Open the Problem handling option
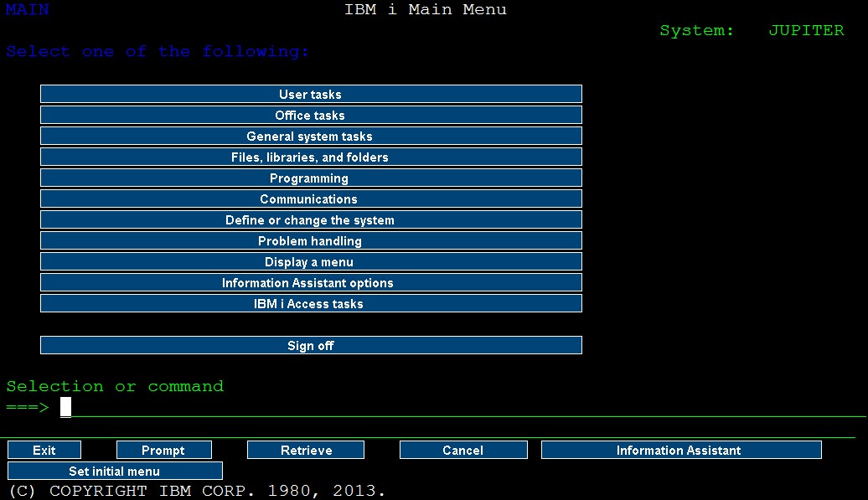 pos(310,240)
